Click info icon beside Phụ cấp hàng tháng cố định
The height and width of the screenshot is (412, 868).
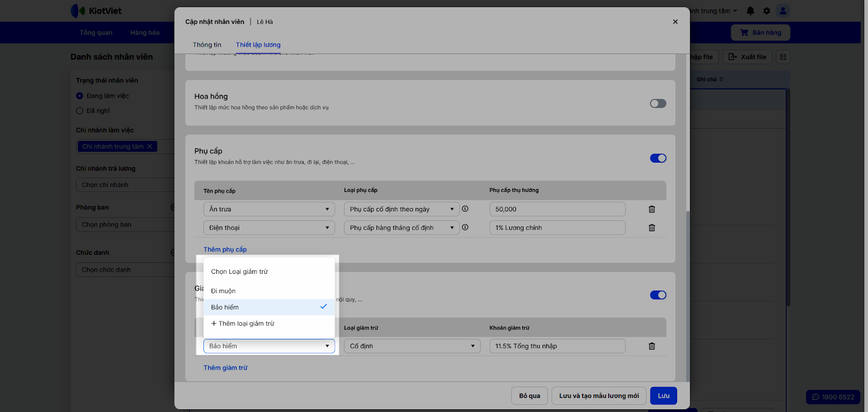465,228
